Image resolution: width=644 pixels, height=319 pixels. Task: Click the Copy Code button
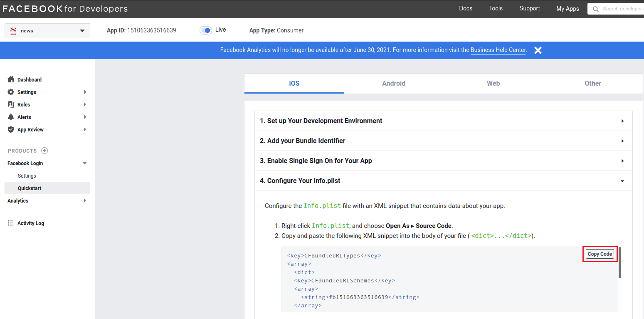click(x=600, y=254)
